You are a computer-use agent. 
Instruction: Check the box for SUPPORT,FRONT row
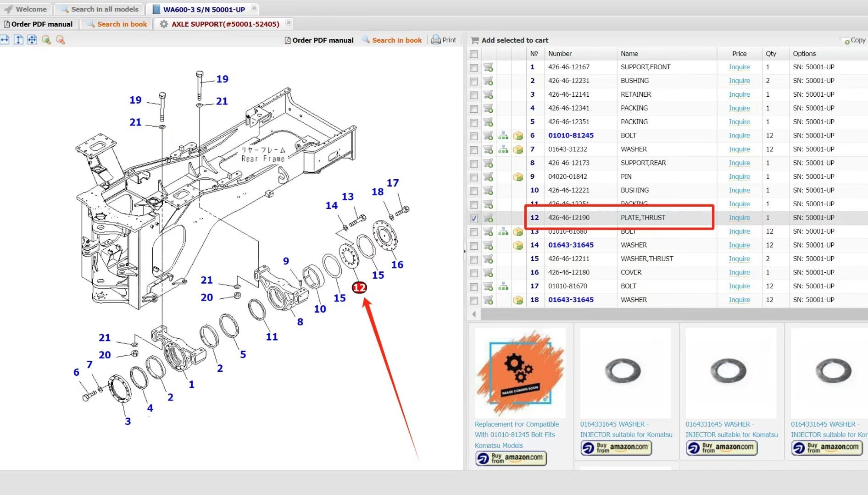point(474,68)
